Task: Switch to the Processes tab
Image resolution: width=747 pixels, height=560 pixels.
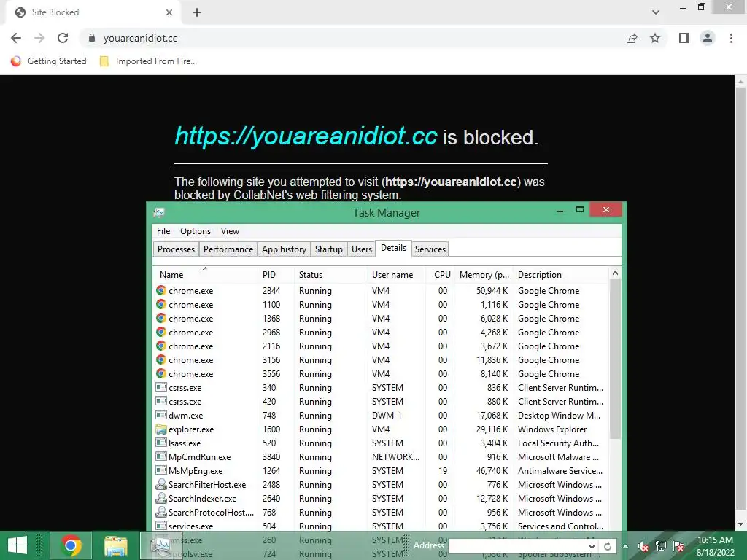Action: (176, 249)
